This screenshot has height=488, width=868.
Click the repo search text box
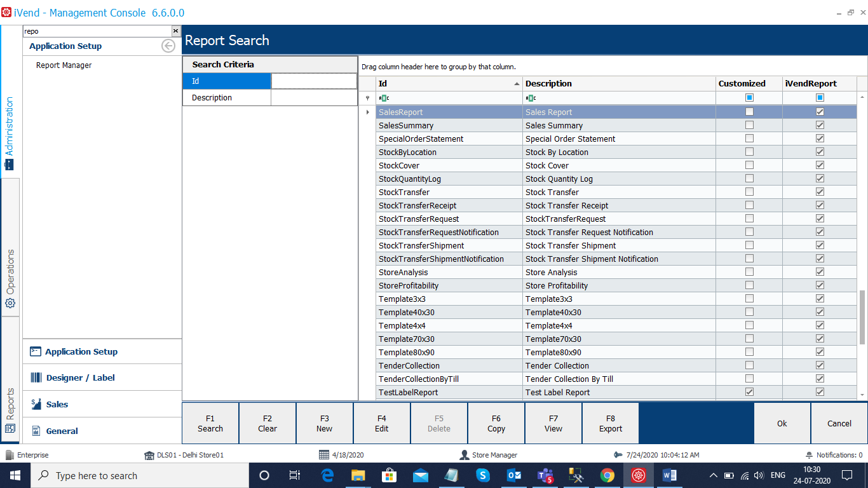pyautogui.click(x=97, y=30)
